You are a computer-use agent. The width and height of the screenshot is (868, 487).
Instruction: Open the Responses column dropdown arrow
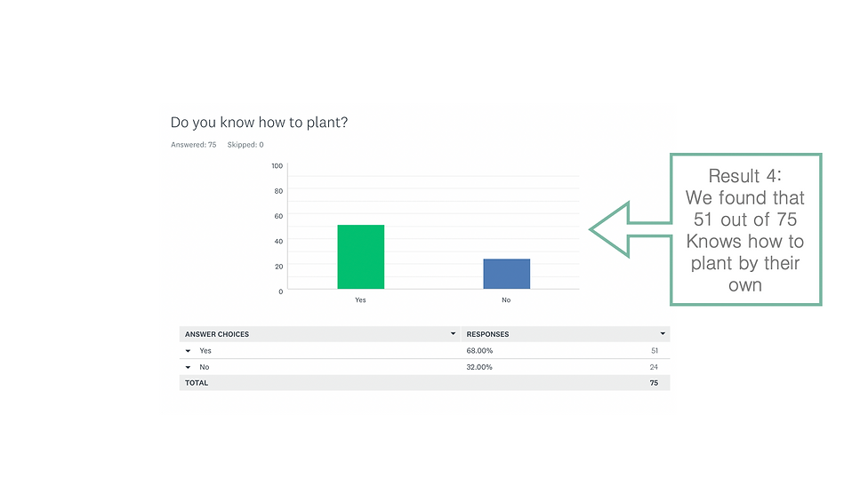[x=662, y=334]
